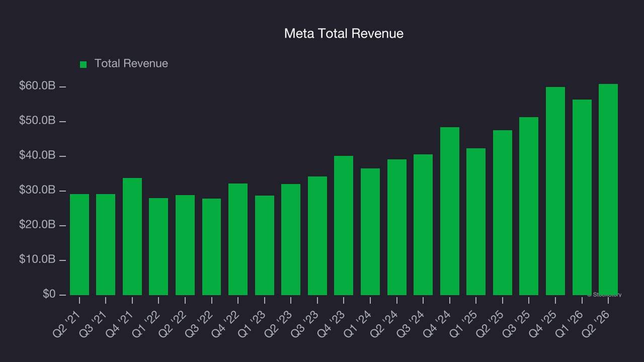Select the Q4 '24 revenue bar

(x=450, y=211)
